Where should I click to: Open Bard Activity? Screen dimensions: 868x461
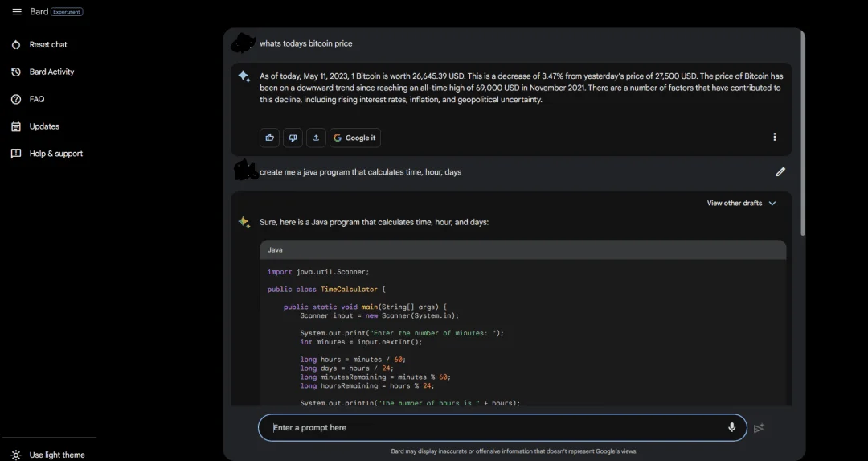click(51, 72)
